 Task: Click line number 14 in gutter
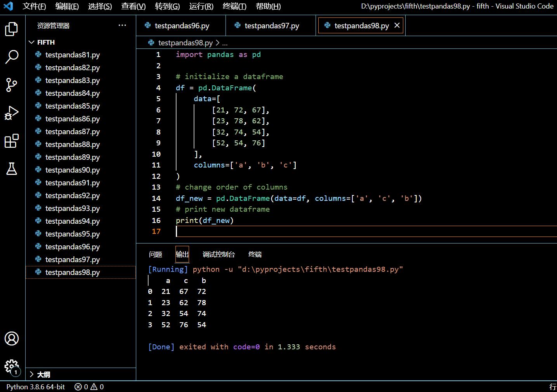point(156,199)
